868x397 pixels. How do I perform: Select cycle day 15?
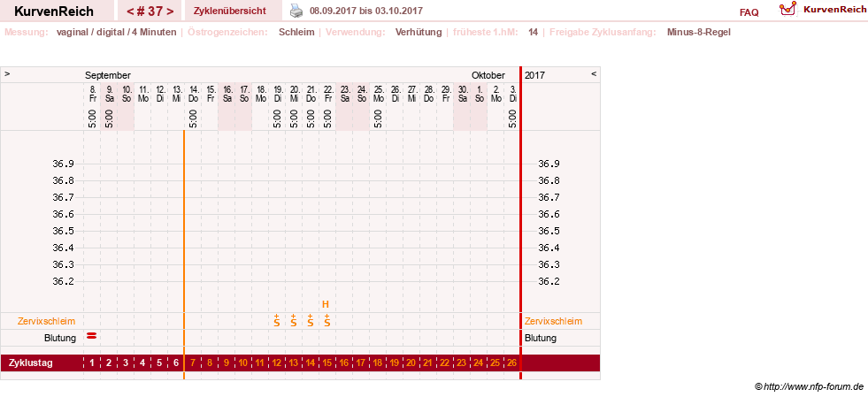(x=327, y=363)
